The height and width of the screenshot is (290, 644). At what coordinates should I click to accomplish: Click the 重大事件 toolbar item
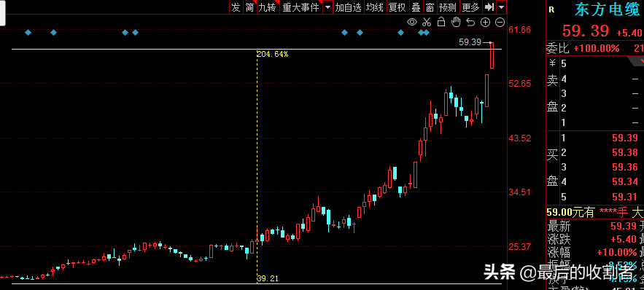[300, 7]
